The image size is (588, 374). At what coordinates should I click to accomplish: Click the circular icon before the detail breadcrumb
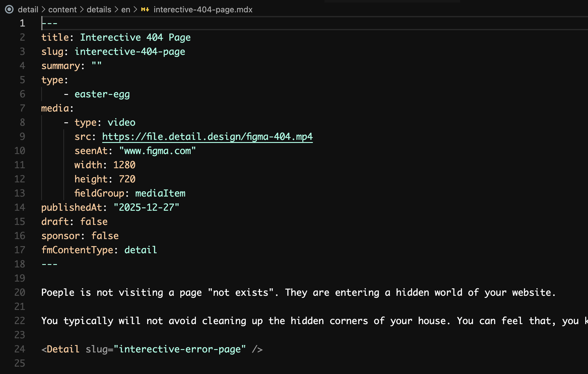10,10
